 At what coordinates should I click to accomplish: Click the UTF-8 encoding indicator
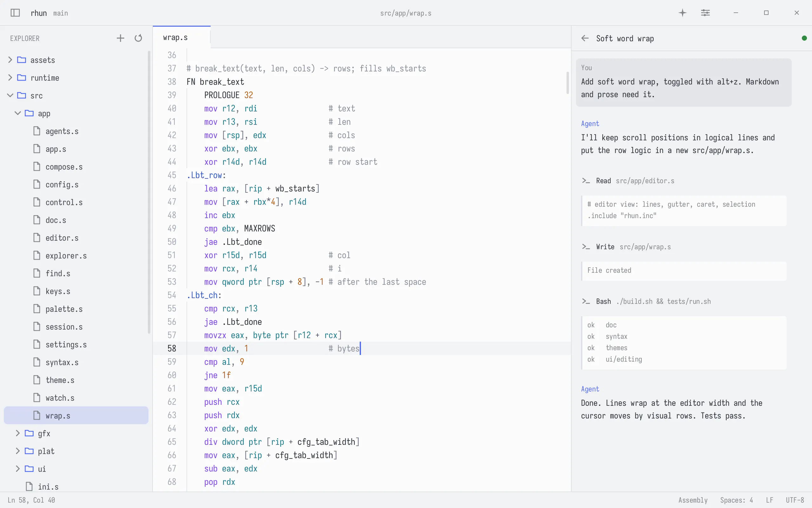(x=795, y=500)
